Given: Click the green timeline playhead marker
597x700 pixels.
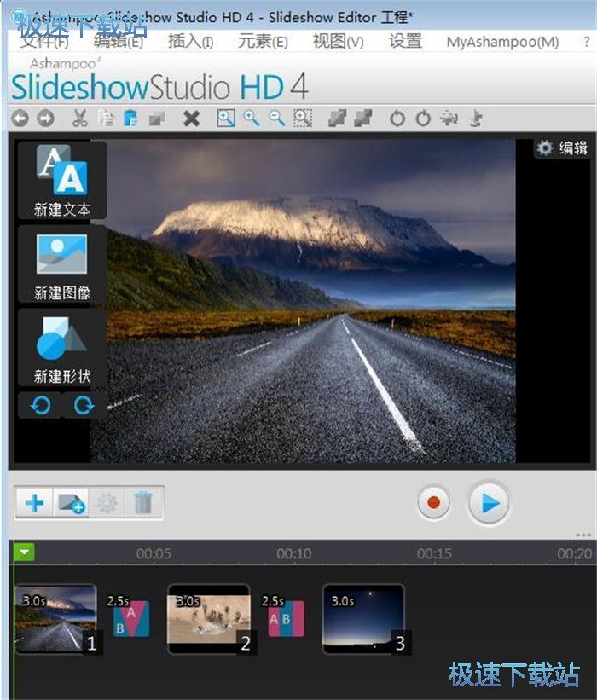Looking at the screenshot, I should click(x=25, y=553).
